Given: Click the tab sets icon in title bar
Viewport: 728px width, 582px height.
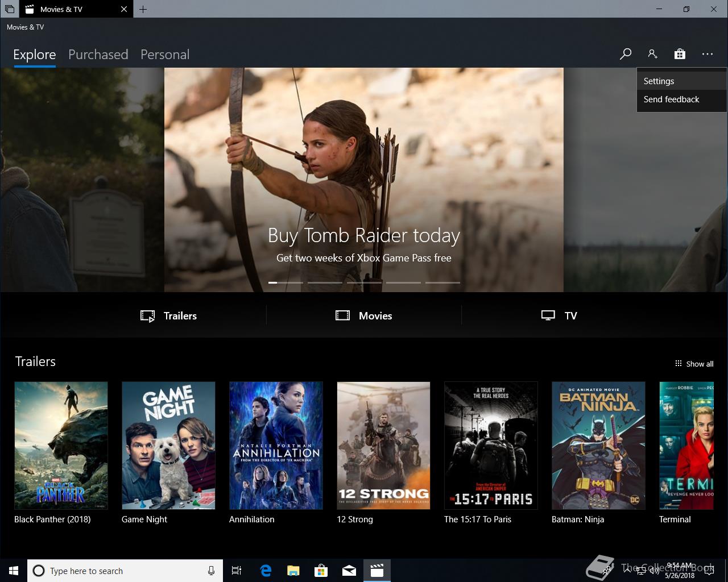Looking at the screenshot, I should 9,9.
